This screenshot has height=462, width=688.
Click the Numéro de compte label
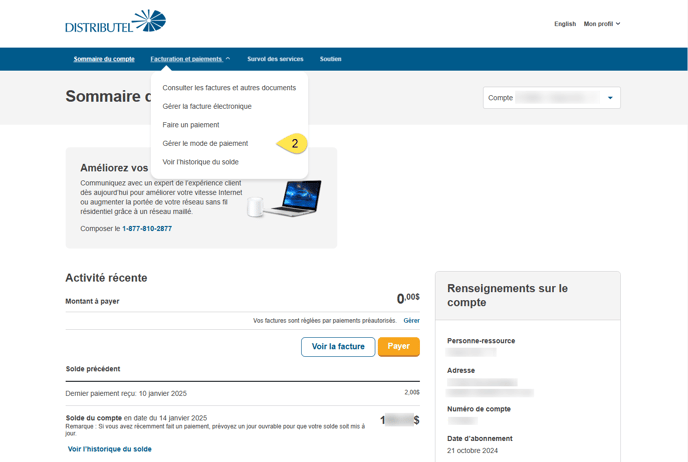[x=479, y=409]
